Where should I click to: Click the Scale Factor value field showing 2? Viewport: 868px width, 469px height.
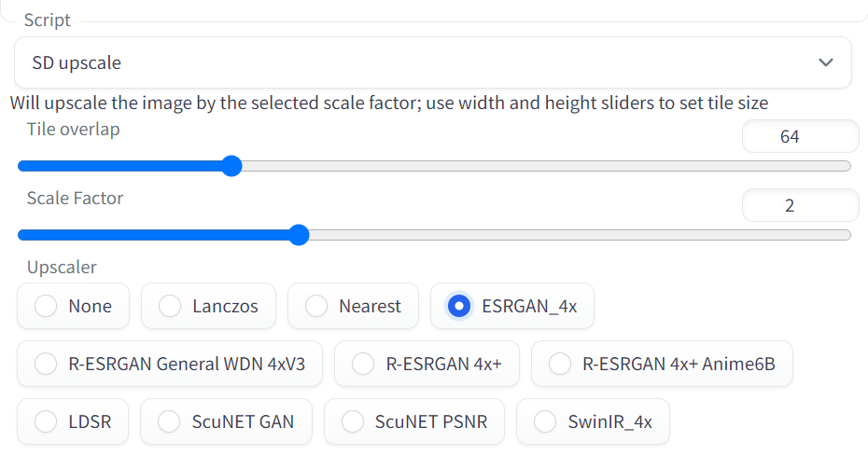point(799,206)
